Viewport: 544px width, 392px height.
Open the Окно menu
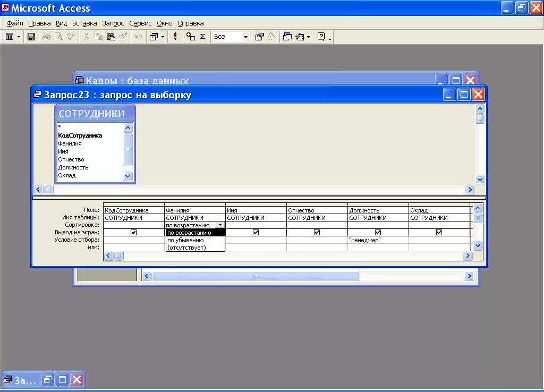click(x=165, y=23)
